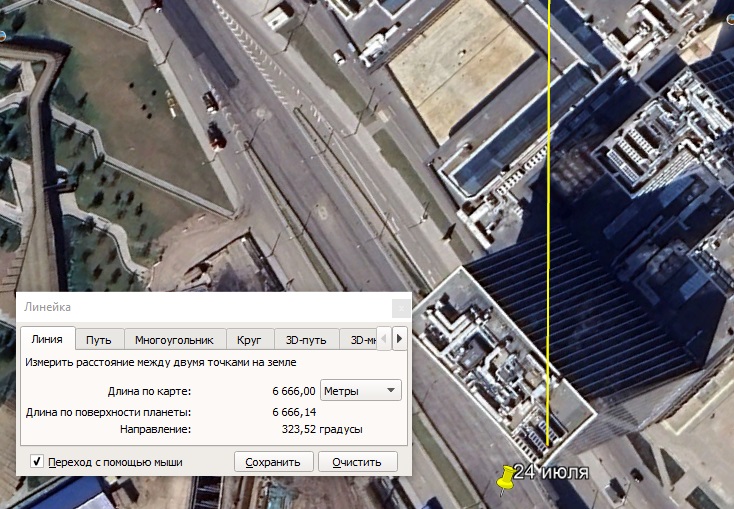
Task: Open the 3D-путь tab
Action: point(306,340)
